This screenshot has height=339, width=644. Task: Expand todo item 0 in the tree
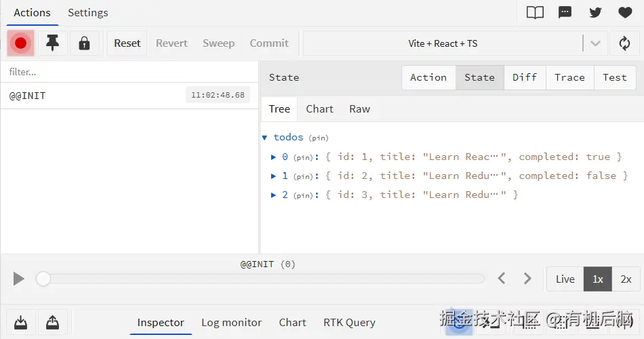[x=273, y=157]
